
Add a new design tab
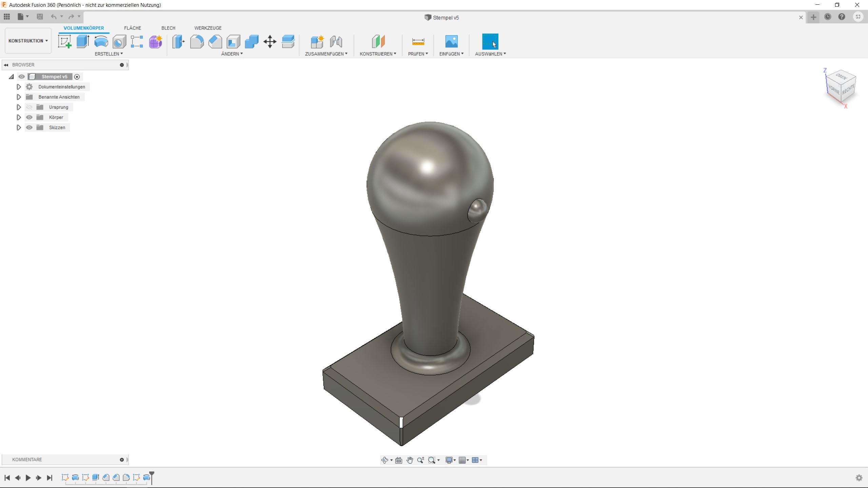point(813,17)
